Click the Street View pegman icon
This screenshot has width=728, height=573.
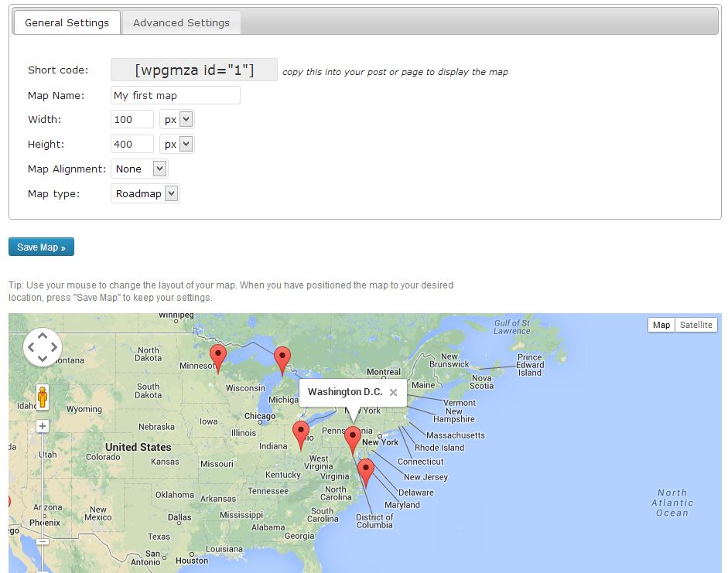(x=43, y=396)
